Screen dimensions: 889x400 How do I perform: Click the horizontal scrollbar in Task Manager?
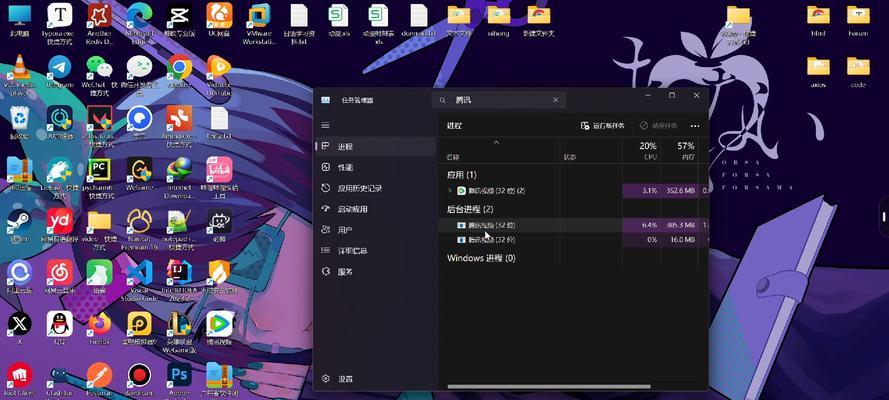tap(549, 387)
